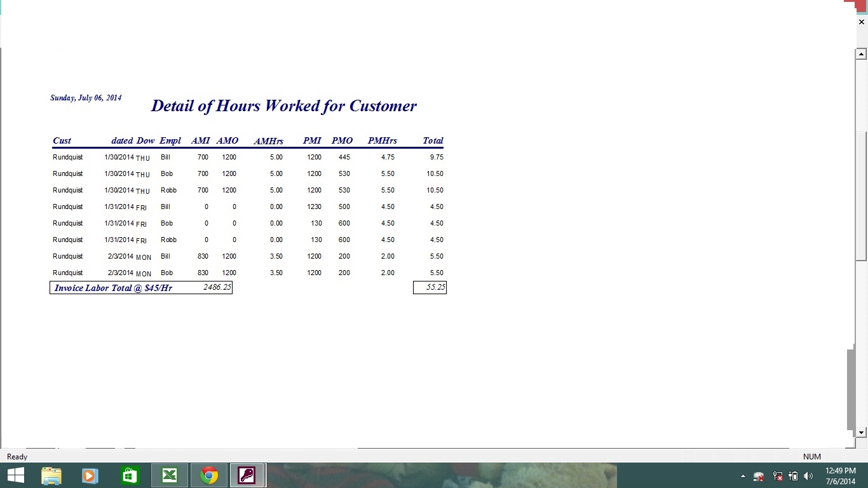868x488 pixels.
Task: Open the printer error tray icon
Action: 759,476
